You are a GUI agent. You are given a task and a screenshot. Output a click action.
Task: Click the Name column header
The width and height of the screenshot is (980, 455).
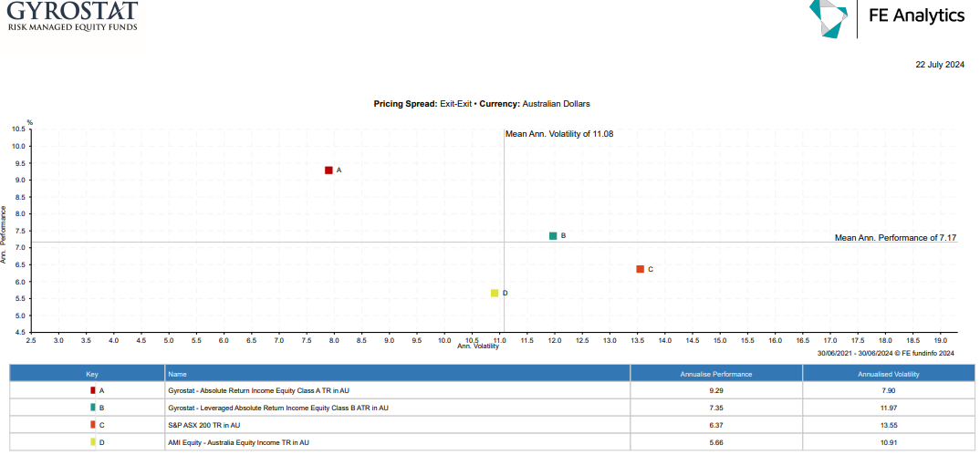click(398, 373)
